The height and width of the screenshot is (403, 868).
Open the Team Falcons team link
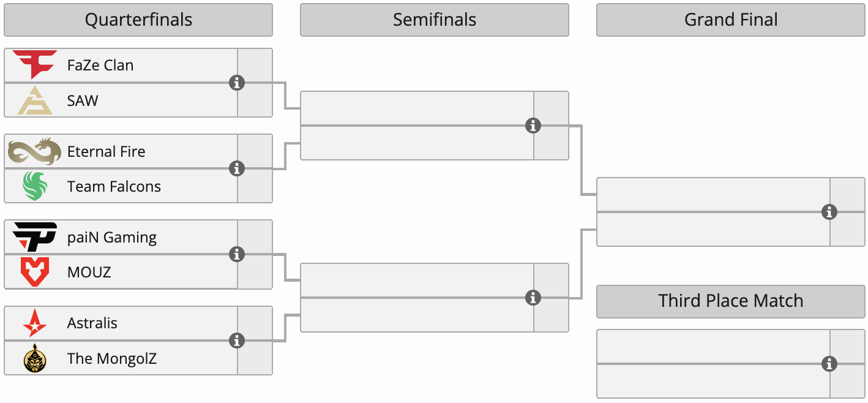[x=114, y=186]
